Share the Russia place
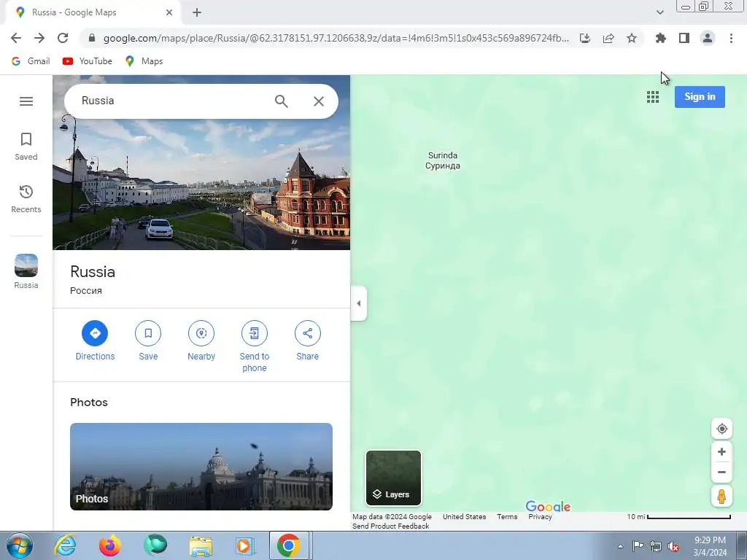 307,341
